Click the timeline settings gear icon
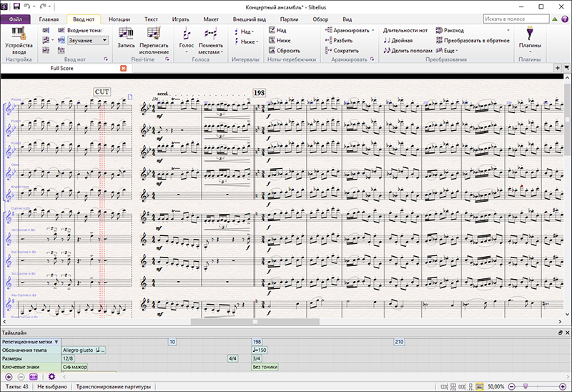Viewport: 572px width, 392px height. tap(51, 377)
